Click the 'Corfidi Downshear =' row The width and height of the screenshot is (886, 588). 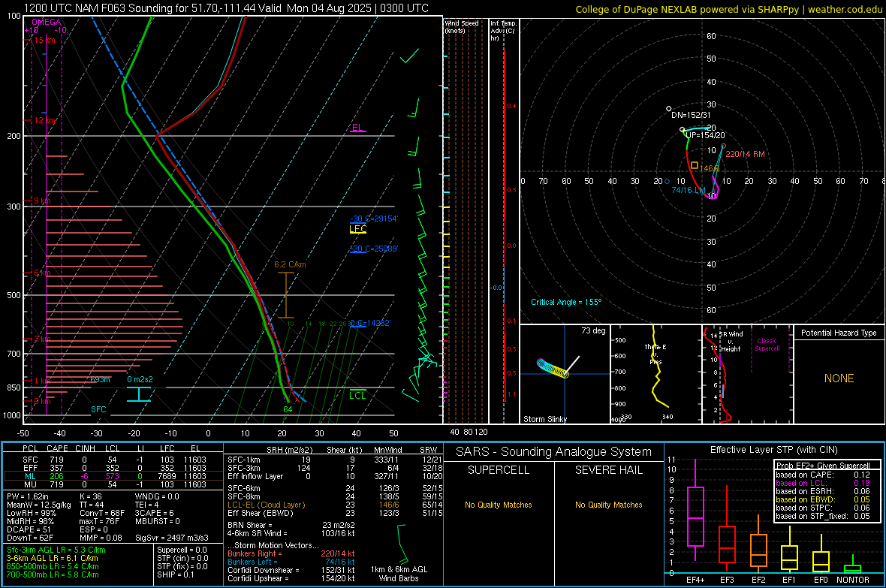[291, 570]
